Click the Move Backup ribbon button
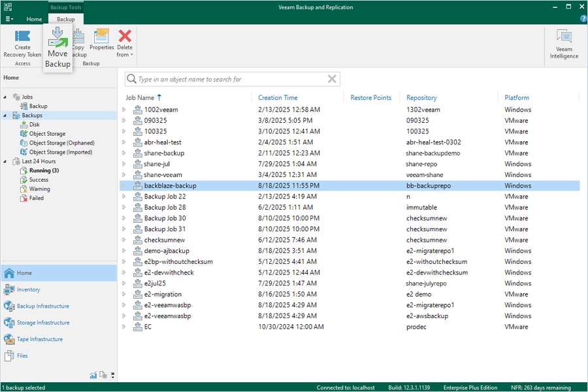Screen dimensions: 588x392 (57, 48)
